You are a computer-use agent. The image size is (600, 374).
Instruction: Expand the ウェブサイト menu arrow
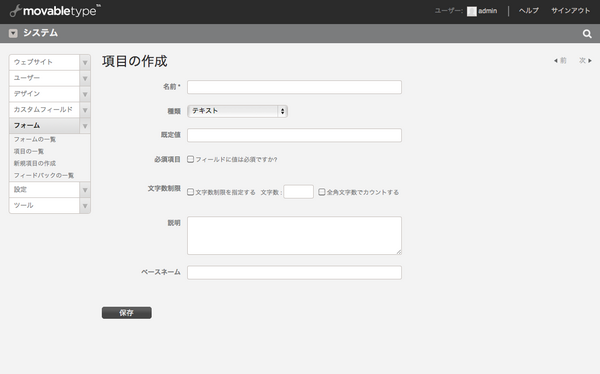tap(85, 62)
